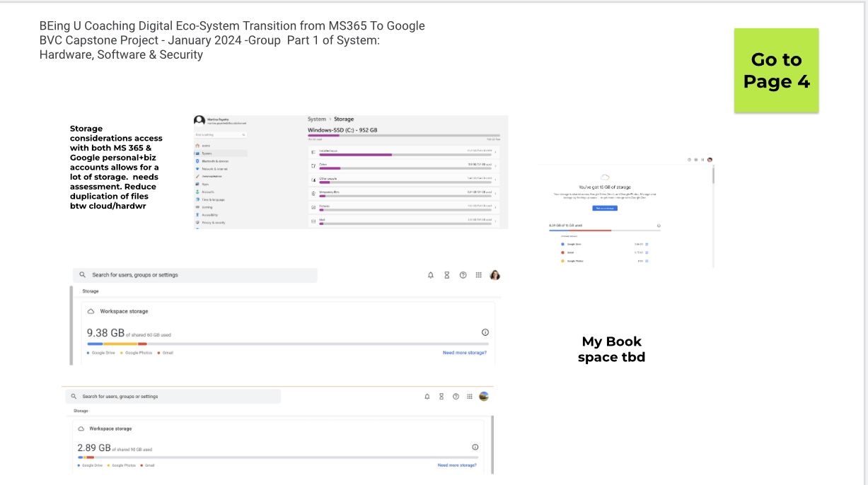Click the hourglass tasks icon in Admin console

(x=446, y=275)
